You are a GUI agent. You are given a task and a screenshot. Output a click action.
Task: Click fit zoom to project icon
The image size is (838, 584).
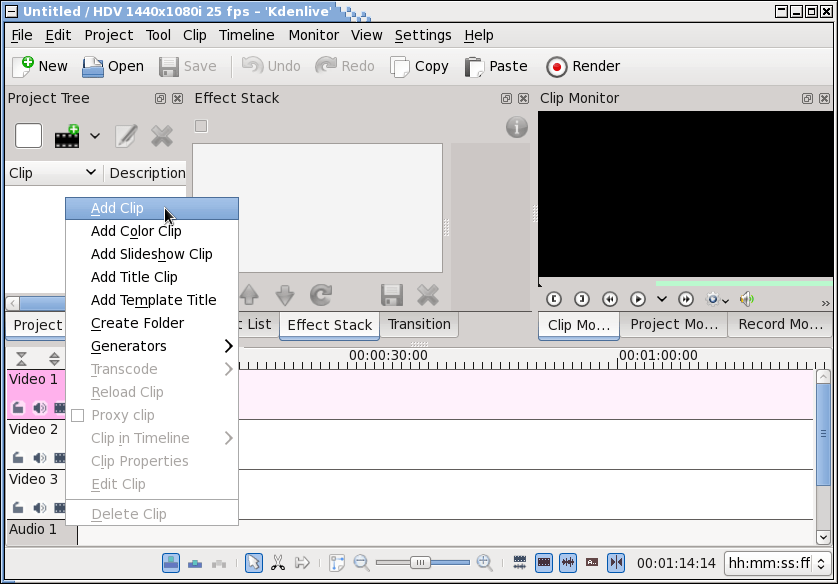coord(337,563)
